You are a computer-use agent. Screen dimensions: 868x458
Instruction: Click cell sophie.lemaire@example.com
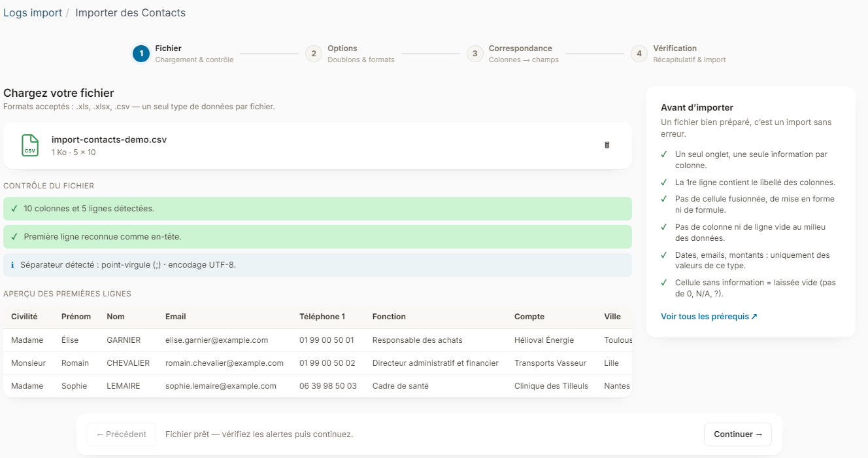(x=221, y=386)
